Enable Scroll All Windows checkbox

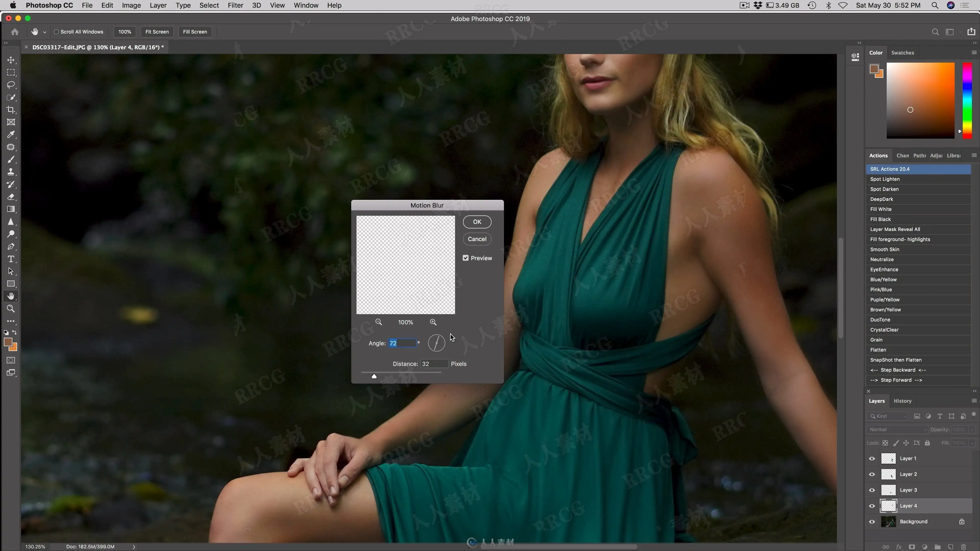[x=56, y=32]
